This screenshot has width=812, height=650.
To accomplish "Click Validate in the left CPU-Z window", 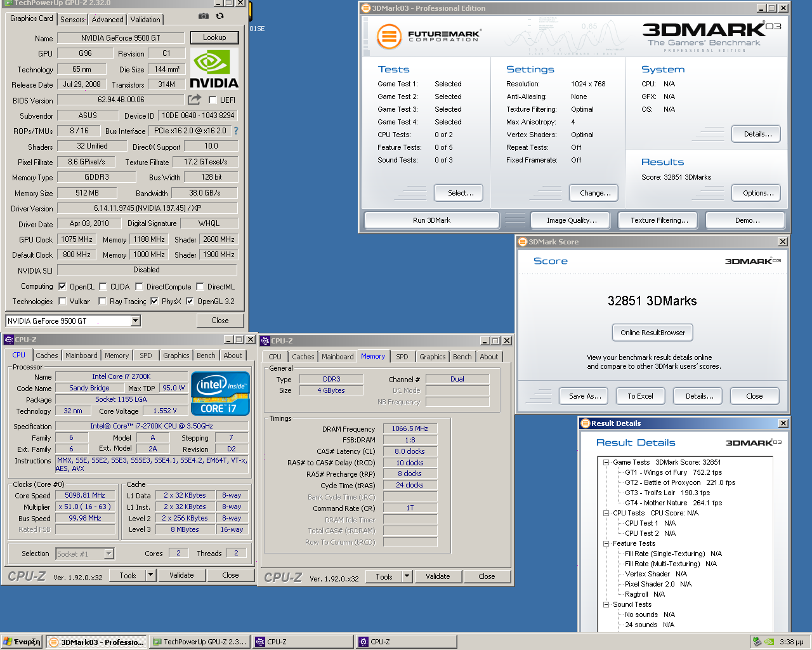I will point(181,575).
